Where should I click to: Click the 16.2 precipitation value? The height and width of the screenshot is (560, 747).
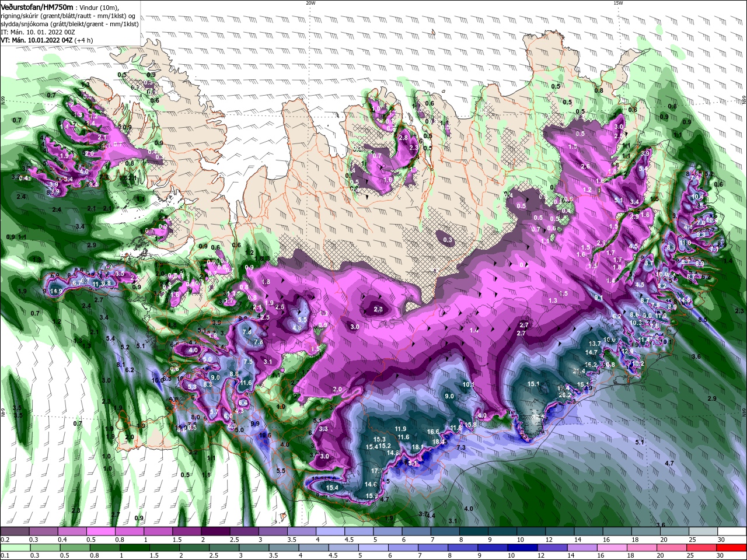591,365
